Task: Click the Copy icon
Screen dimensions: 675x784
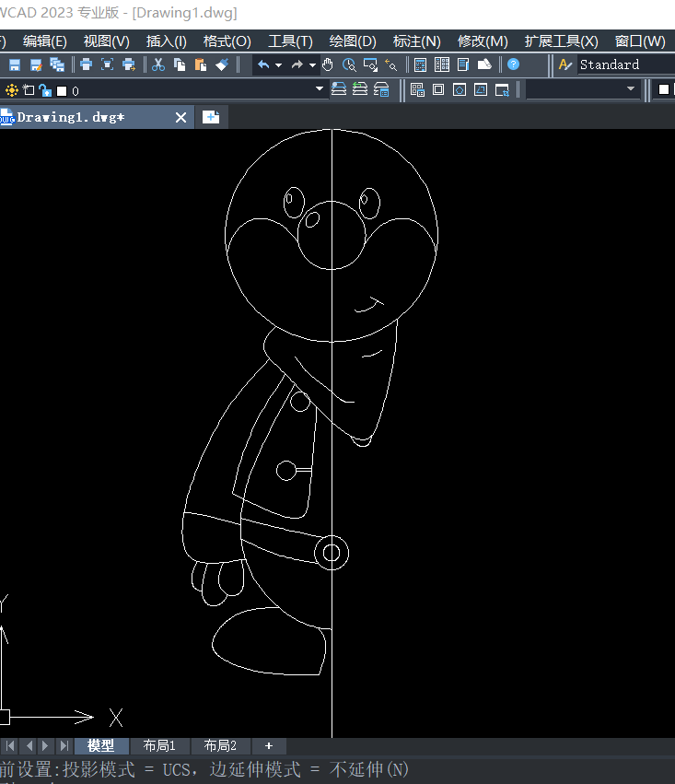Action: point(180,64)
